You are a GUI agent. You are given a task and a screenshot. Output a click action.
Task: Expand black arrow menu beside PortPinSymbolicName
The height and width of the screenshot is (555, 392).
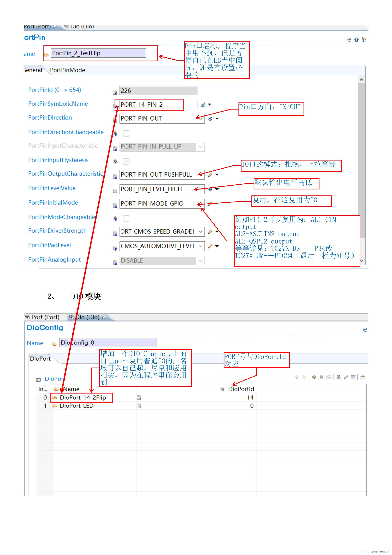(210, 105)
